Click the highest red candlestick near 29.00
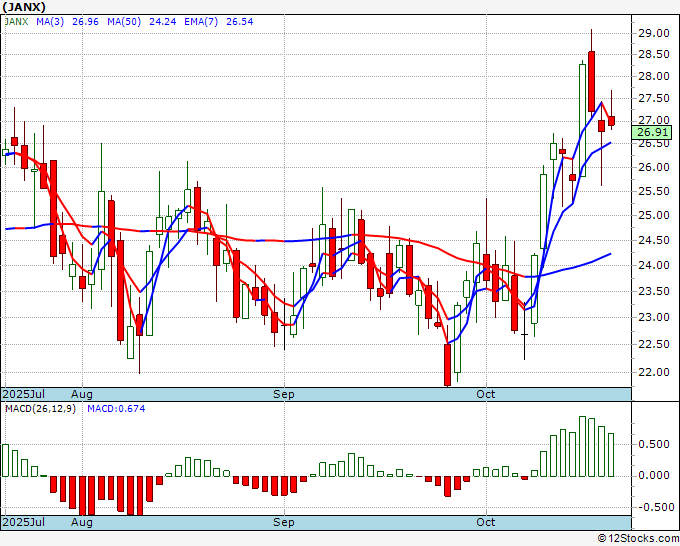The width and height of the screenshot is (680, 546). [x=592, y=82]
